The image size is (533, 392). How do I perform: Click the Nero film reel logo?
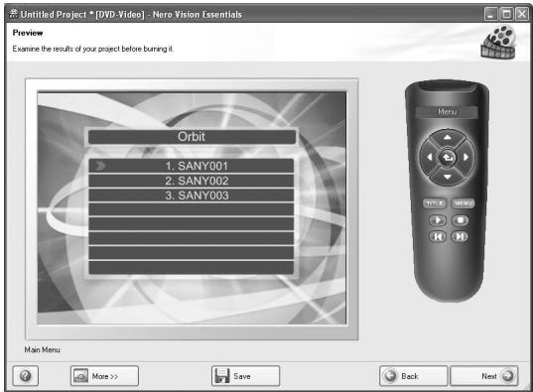click(498, 42)
